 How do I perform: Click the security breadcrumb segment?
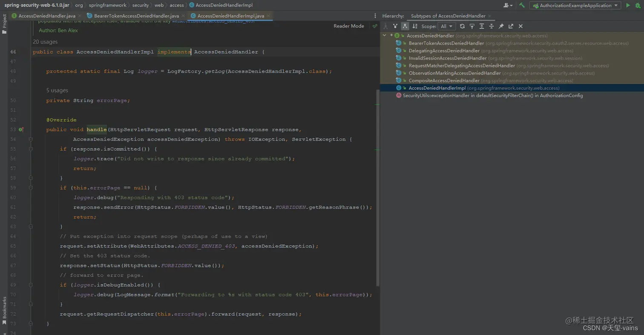[140, 5]
